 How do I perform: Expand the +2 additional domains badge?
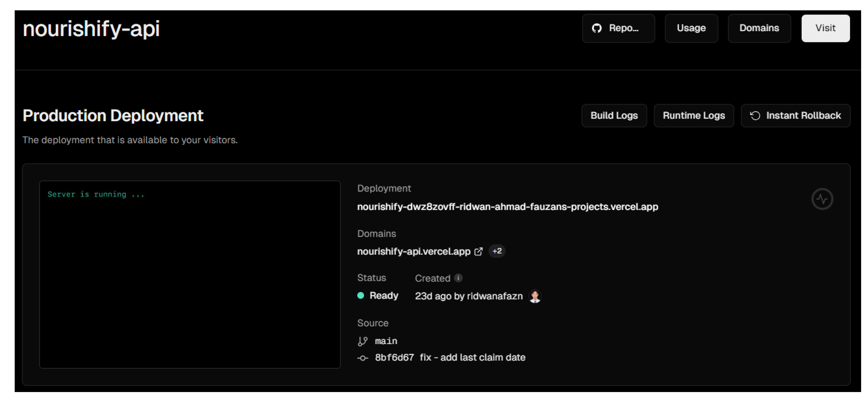click(497, 251)
